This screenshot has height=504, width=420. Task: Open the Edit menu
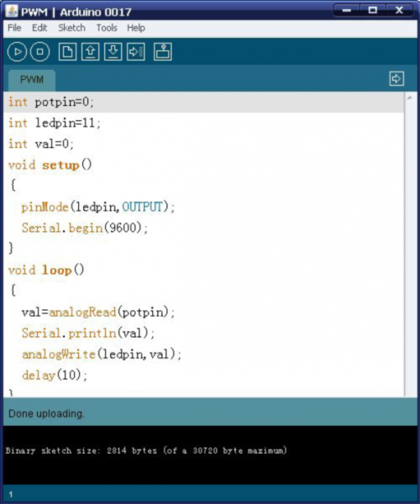click(39, 28)
